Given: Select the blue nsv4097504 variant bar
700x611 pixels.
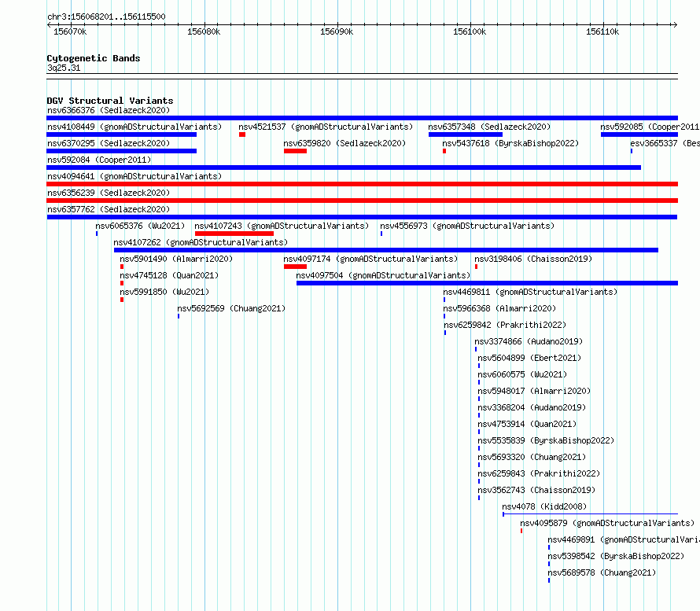Looking at the screenshot, I should 487,283.
